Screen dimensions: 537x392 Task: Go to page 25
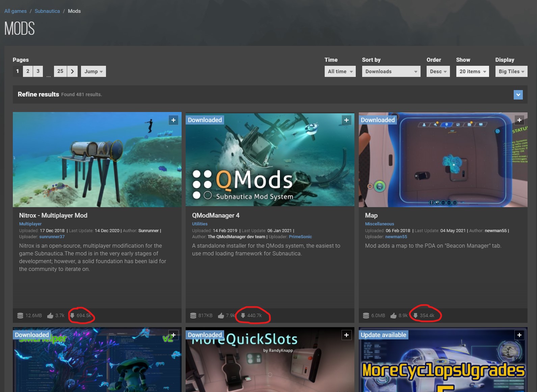coord(60,71)
